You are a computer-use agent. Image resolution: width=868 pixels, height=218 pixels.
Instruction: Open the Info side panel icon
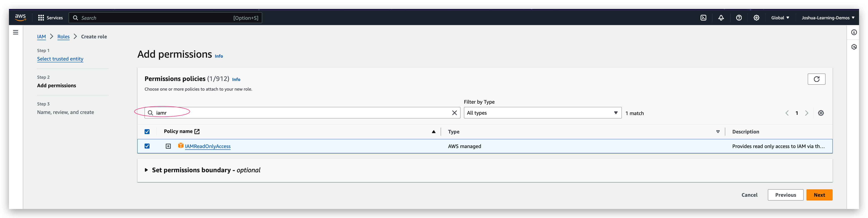click(854, 32)
